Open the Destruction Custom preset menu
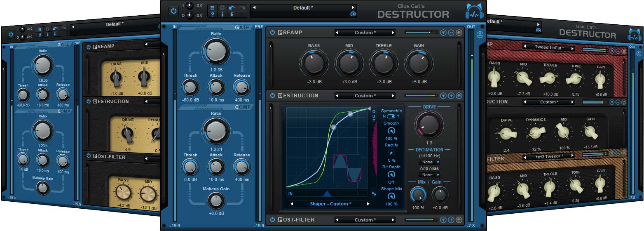Image resolution: width=644 pixels, height=231 pixels. pyautogui.click(x=365, y=96)
